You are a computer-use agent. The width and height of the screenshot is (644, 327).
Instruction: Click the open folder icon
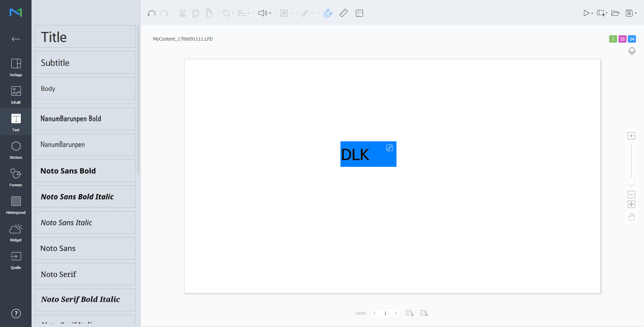(x=615, y=13)
